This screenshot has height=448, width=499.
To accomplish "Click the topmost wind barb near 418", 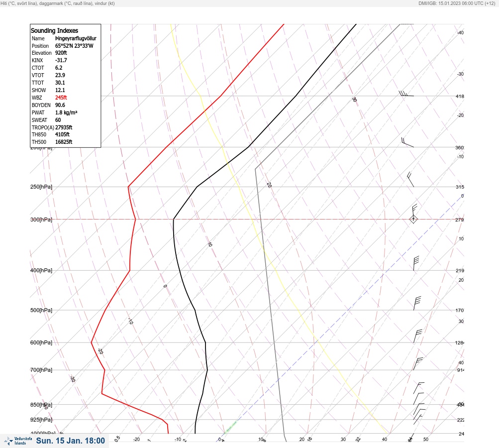I will coord(406,94).
